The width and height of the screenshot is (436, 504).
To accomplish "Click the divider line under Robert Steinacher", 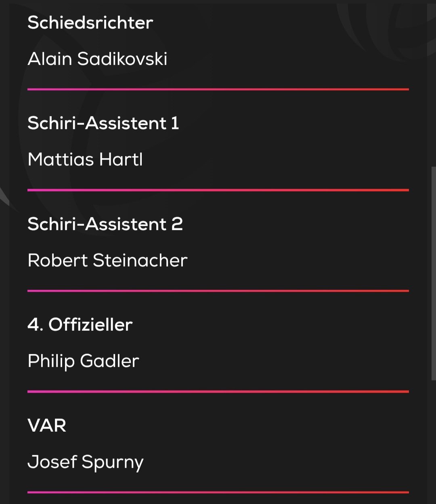I will coord(218,291).
